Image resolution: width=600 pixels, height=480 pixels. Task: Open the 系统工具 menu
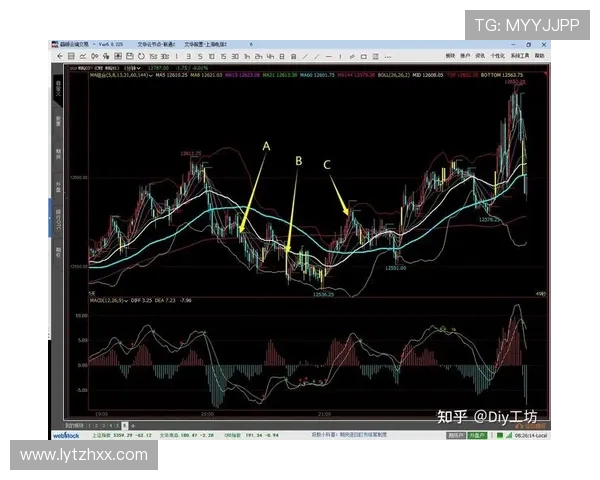517,57
